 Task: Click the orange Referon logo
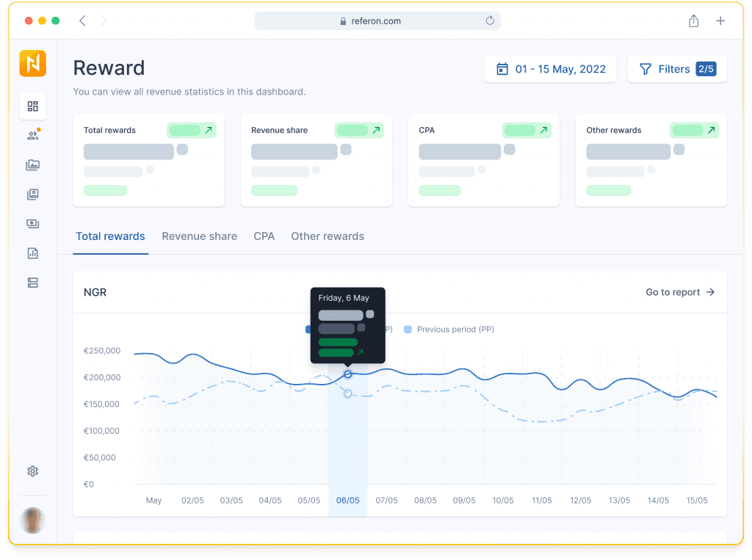click(32, 63)
